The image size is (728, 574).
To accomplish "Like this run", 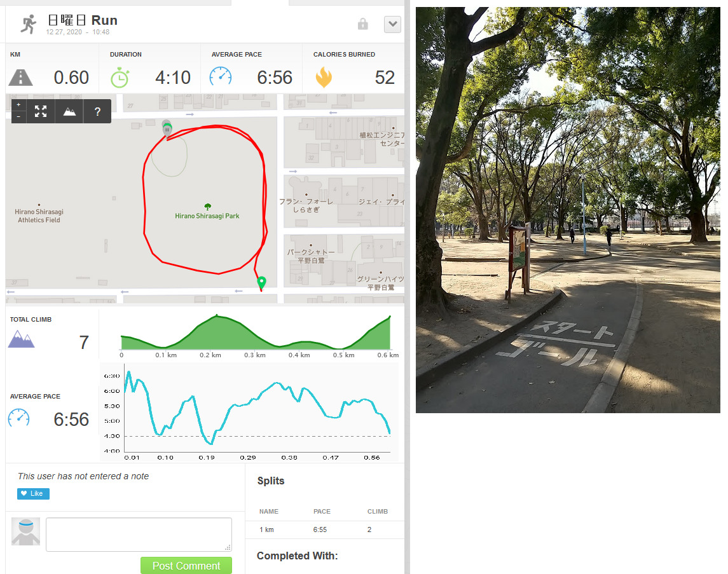I will (33, 494).
